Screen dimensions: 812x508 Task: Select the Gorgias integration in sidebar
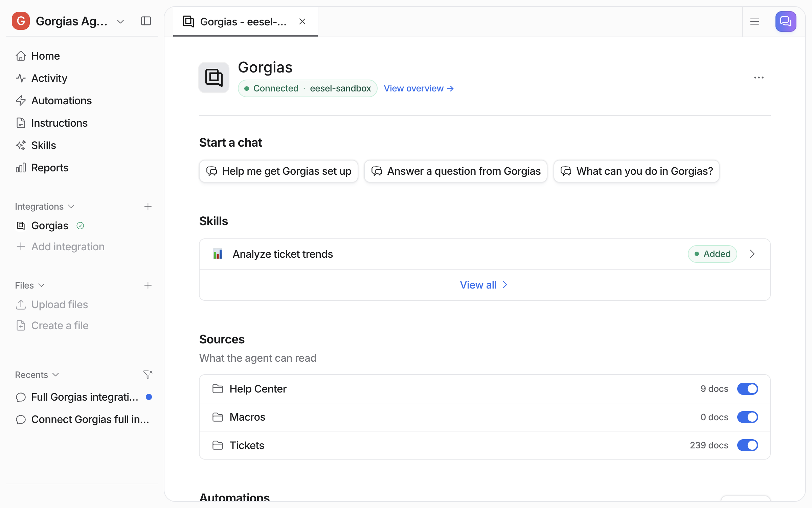[x=50, y=226]
